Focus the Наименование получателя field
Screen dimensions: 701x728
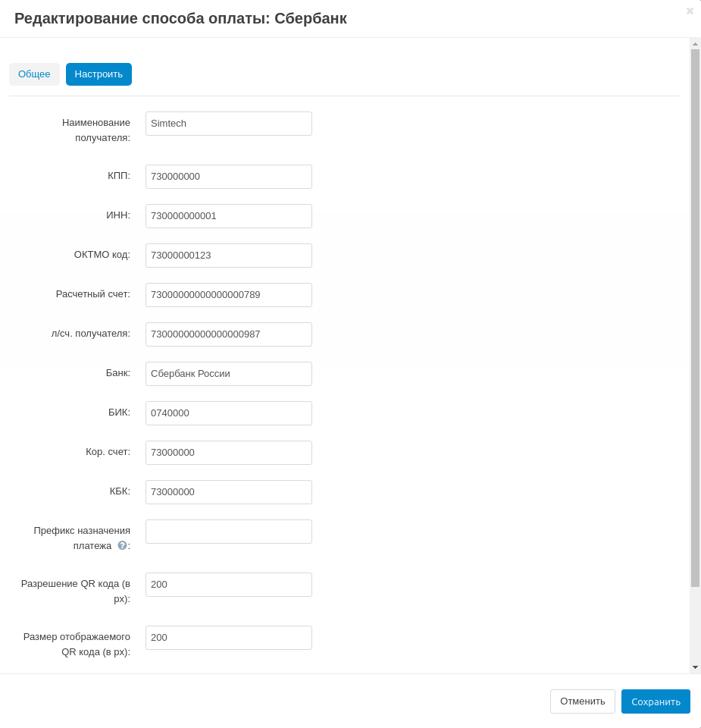(228, 124)
